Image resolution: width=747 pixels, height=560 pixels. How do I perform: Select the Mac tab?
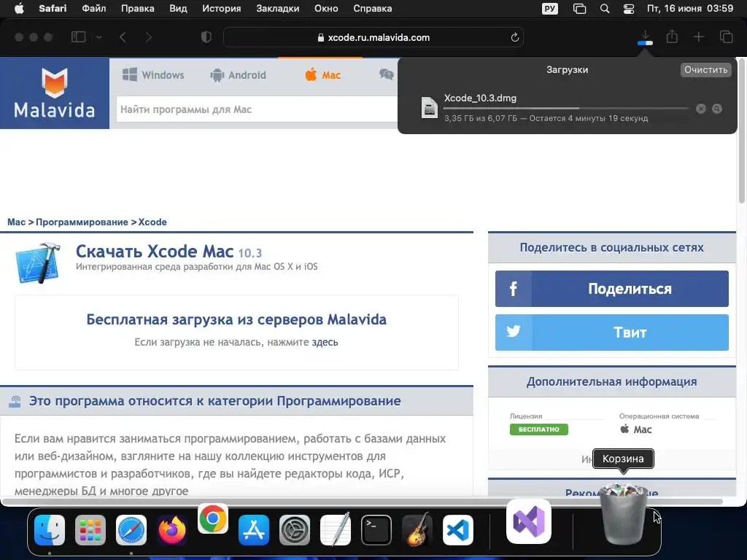[x=323, y=75]
